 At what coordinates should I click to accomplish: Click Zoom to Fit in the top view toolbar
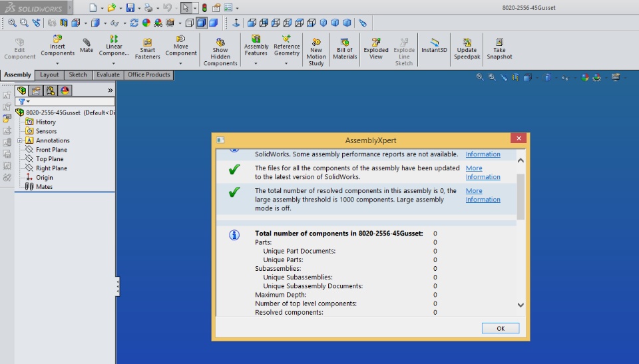click(x=12, y=23)
